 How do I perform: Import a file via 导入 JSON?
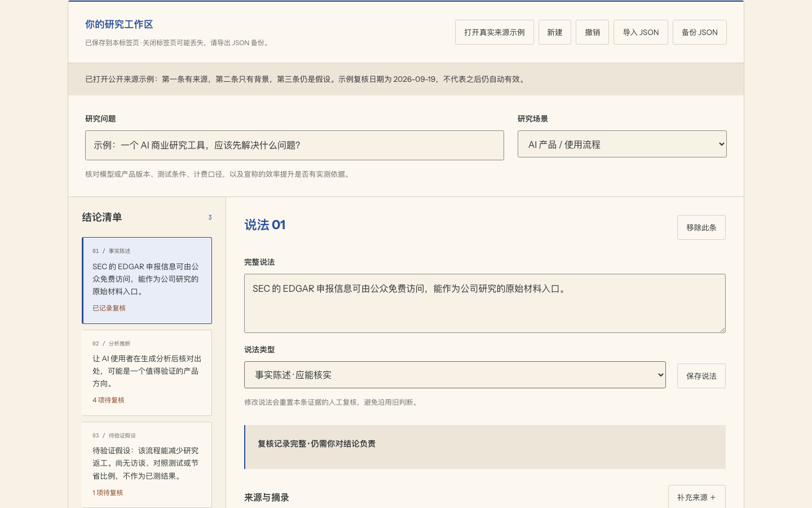pos(641,32)
